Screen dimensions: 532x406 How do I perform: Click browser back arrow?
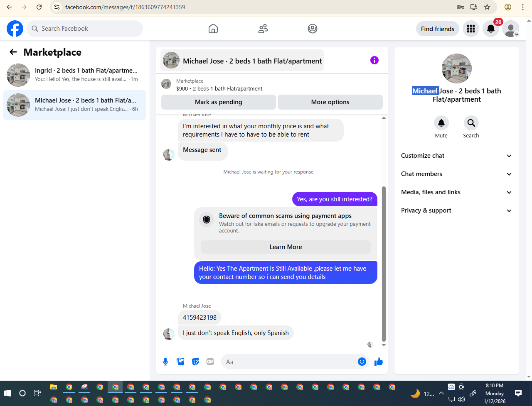tap(9, 7)
